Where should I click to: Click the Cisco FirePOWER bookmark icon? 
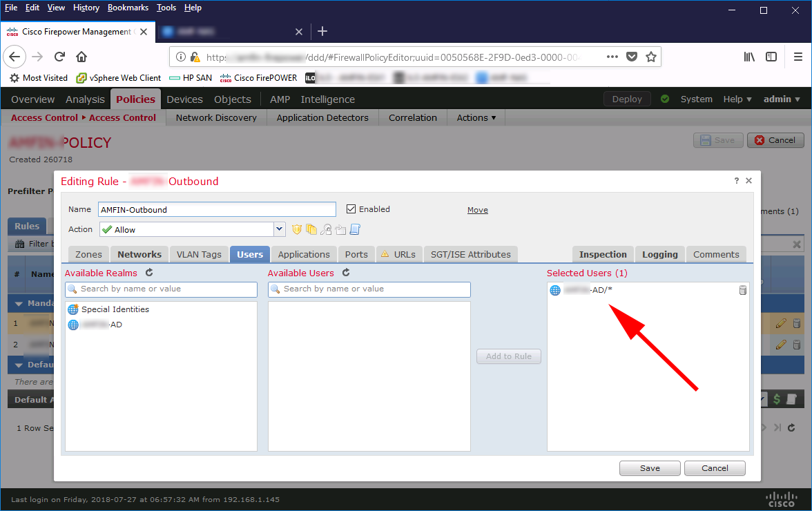[x=225, y=77]
